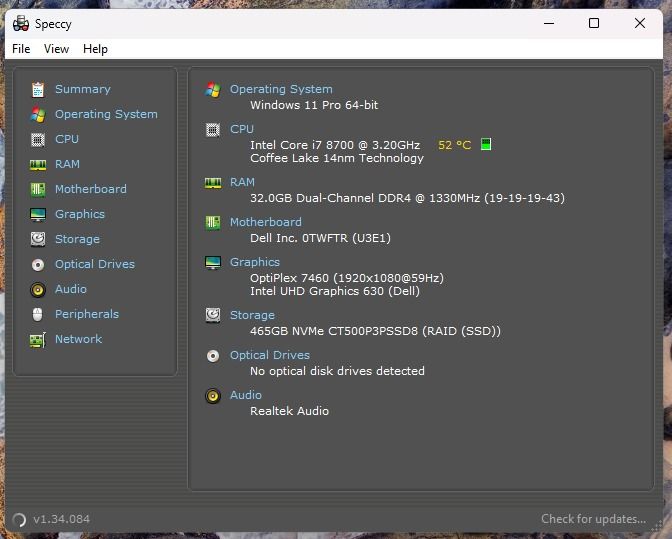This screenshot has width=672, height=539.
Task: Click the Audio speaker icon in main panel
Action: coord(213,395)
